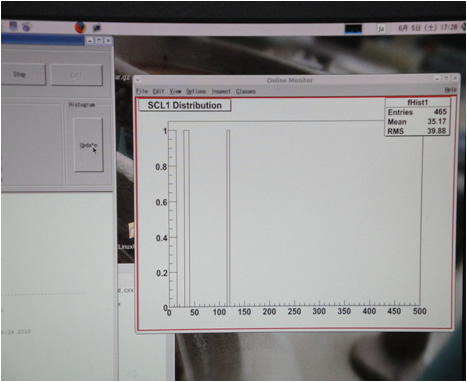Open the Inspect menu in Online Monitor
The width and height of the screenshot is (467, 382).
[x=221, y=91]
